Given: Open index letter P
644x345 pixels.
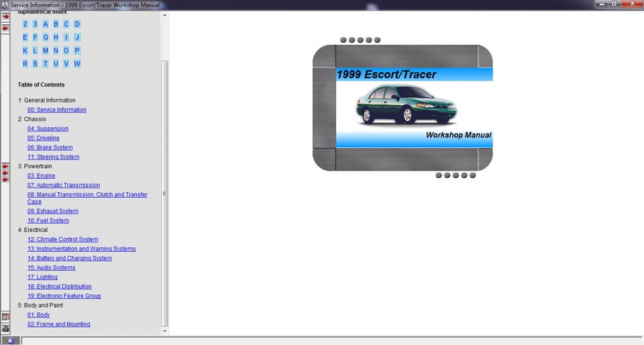Looking at the screenshot, I should [76, 50].
